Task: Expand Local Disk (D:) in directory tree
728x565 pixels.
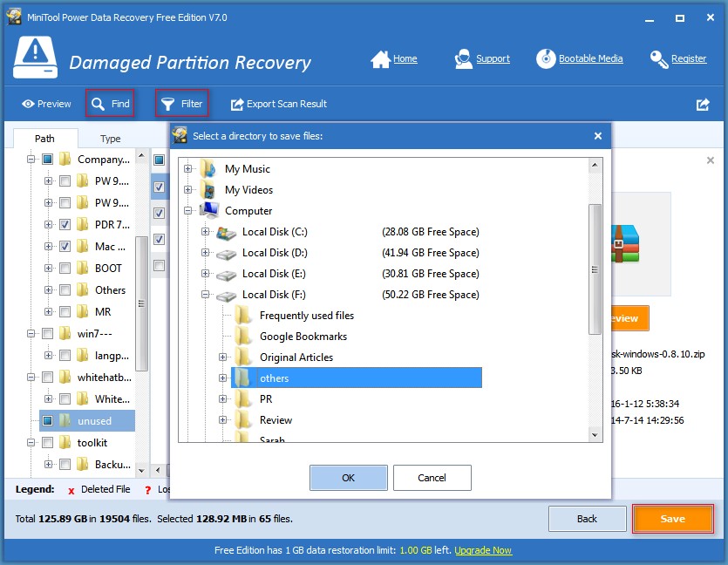Action: coord(205,253)
